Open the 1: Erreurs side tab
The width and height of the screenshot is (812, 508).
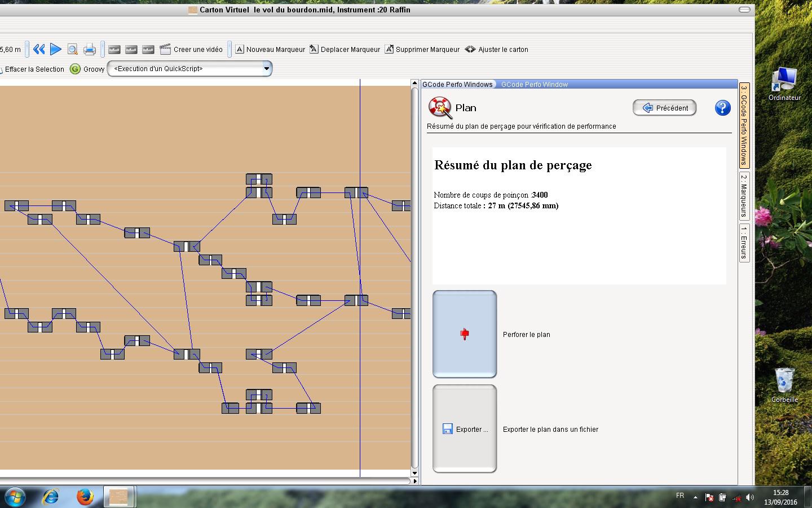(x=744, y=243)
